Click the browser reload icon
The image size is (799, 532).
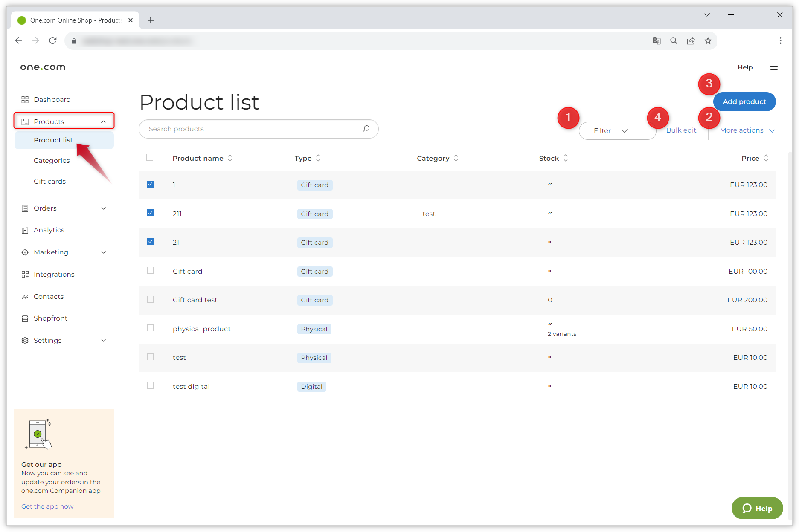(53, 41)
